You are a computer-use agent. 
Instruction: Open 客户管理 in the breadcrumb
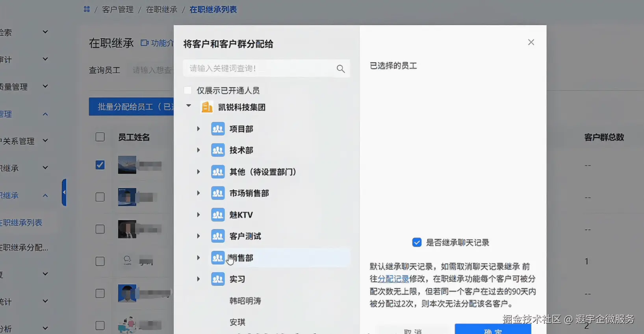[x=118, y=9]
